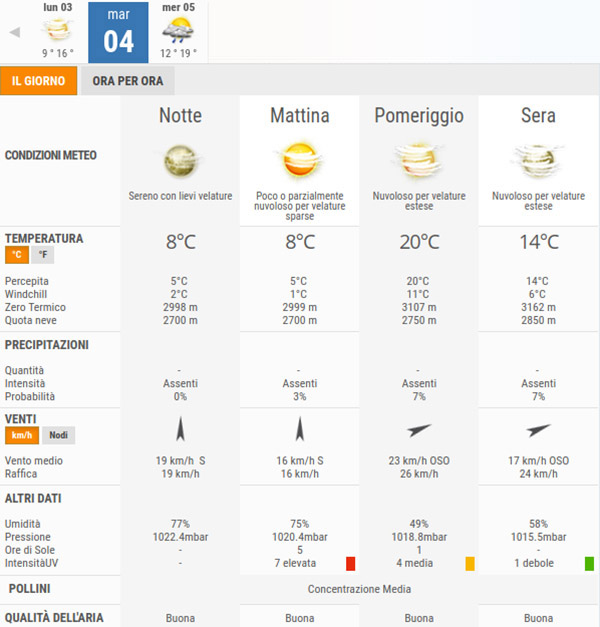Viewport: 600px width, 627px height.
Task: Click 'Sereno con lievi velature' description
Action: 180,196
